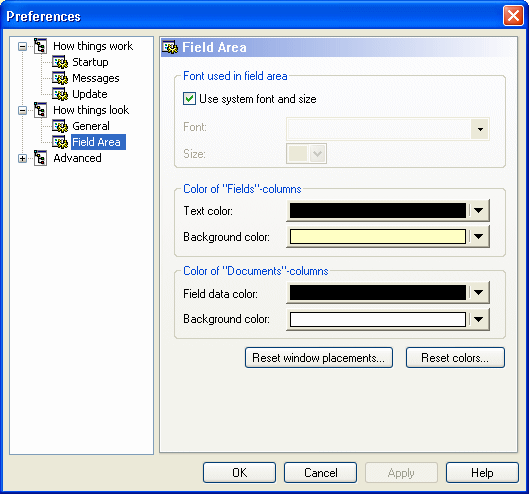The height and width of the screenshot is (494, 529).
Task: Click the How things work folder icon
Action: pyautogui.click(x=40, y=46)
